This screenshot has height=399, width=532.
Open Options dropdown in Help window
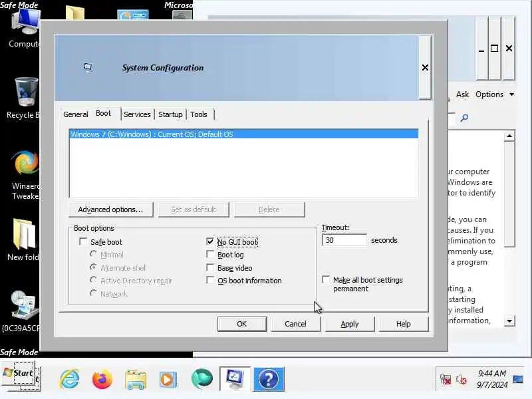point(495,94)
